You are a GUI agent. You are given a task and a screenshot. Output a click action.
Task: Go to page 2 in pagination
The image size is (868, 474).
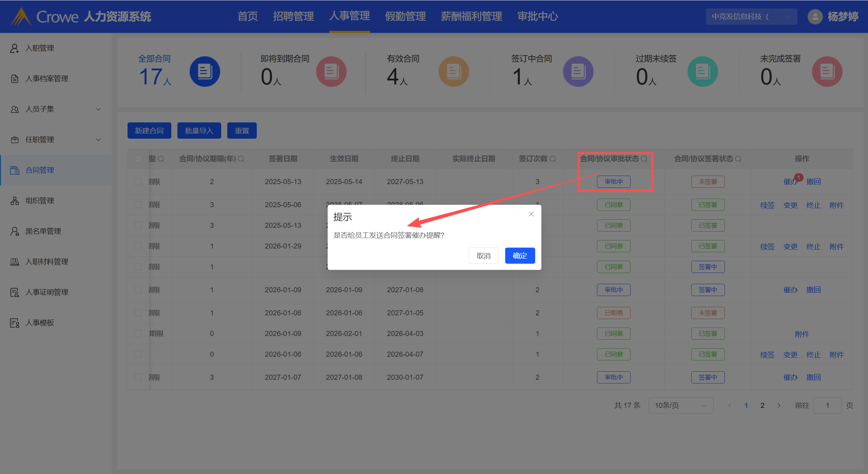pos(763,406)
